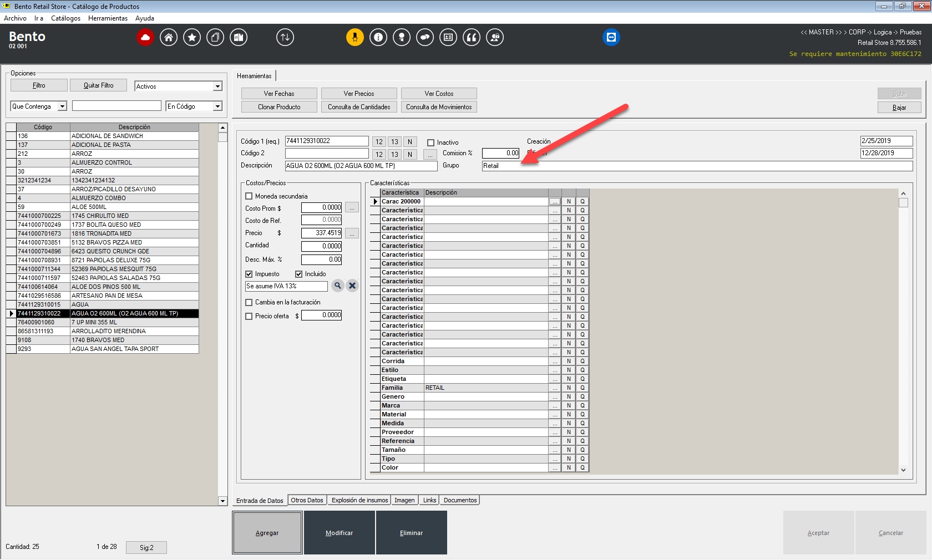Open the chat bubbles icon
This screenshot has height=560, width=932.
click(x=425, y=37)
